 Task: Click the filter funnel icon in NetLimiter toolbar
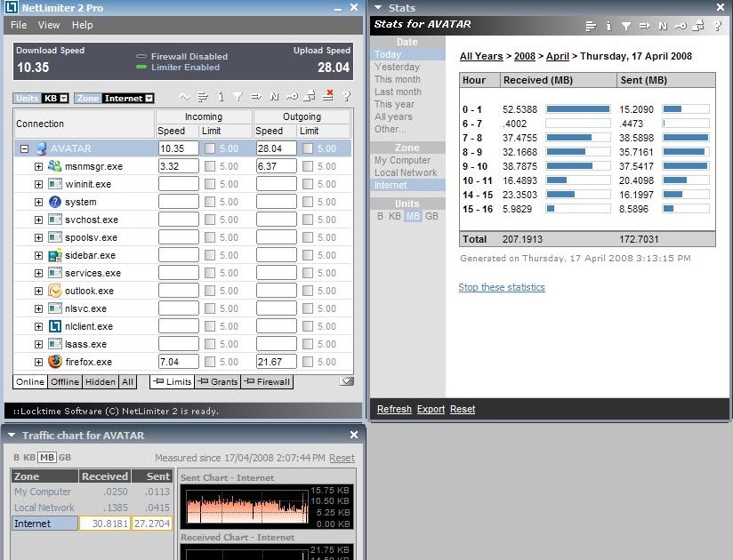click(238, 97)
